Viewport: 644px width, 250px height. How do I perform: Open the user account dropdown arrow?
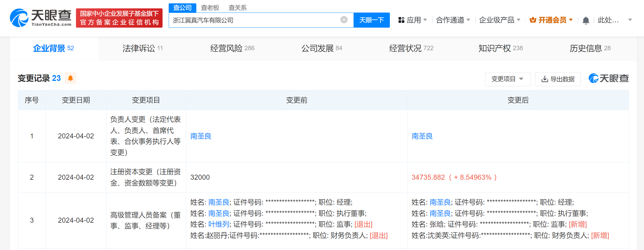(x=630, y=20)
